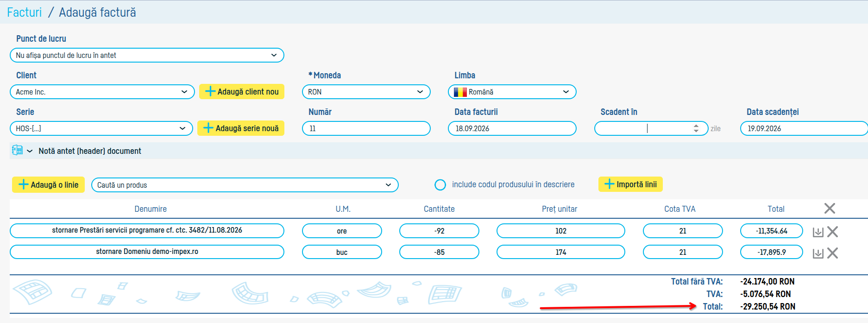The image size is (868, 323).
Task: Click Adaugă serie nouă button
Action: click(x=241, y=128)
